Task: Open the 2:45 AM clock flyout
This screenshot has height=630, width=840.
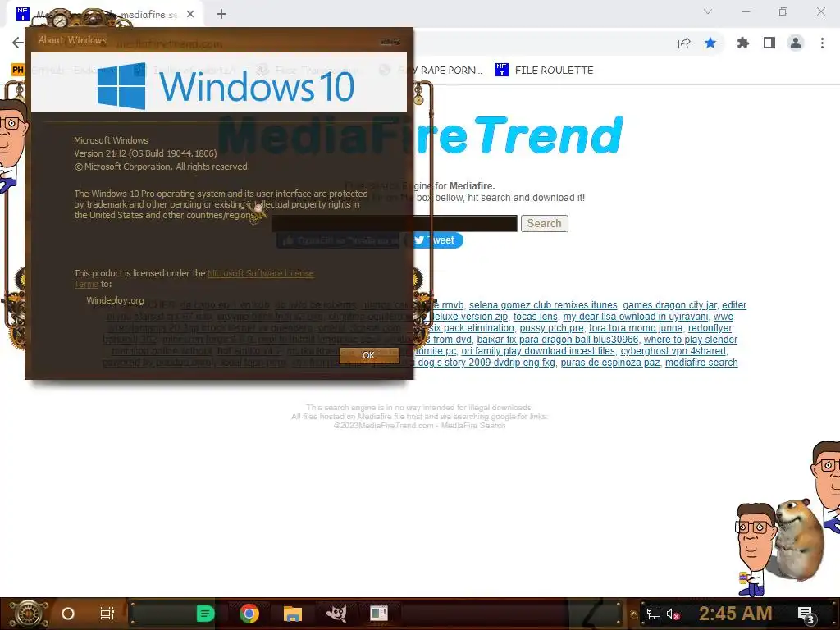Action: point(736,614)
